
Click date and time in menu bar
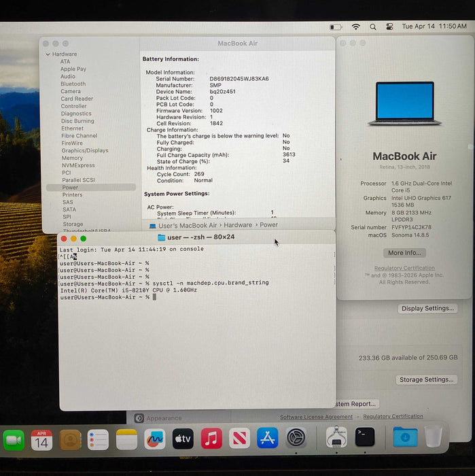coord(434,26)
